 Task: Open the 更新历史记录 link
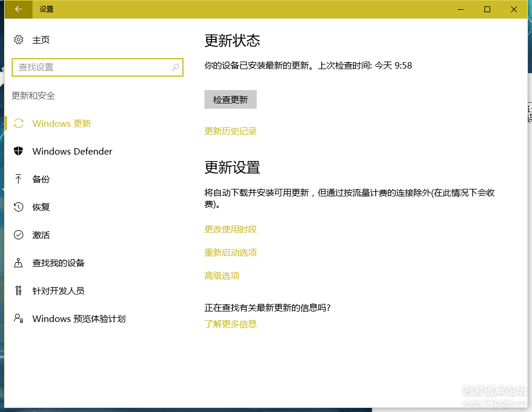(x=231, y=131)
